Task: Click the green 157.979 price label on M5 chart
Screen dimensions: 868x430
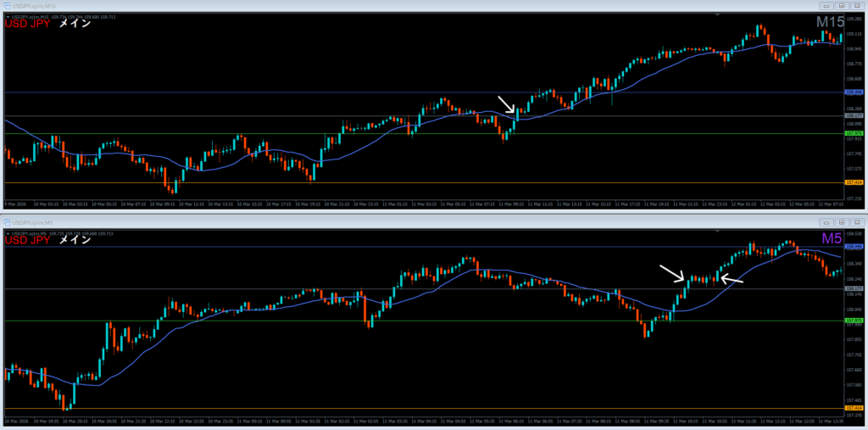Action: 854,321
